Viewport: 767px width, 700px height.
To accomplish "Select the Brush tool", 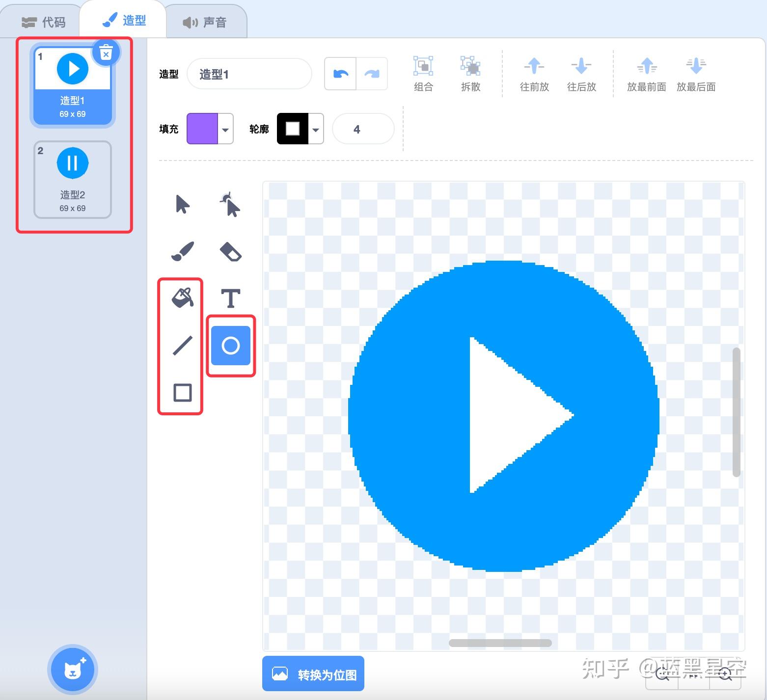I will 181,250.
